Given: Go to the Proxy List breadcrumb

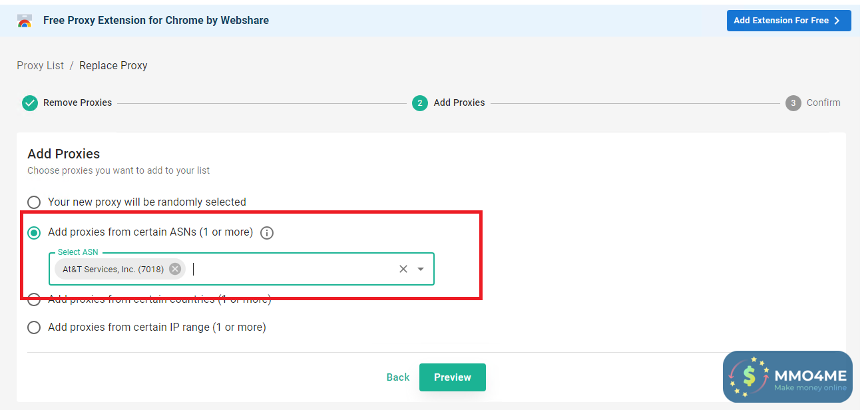Looking at the screenshot, I should pyautogui.click(x=40, y=65).
